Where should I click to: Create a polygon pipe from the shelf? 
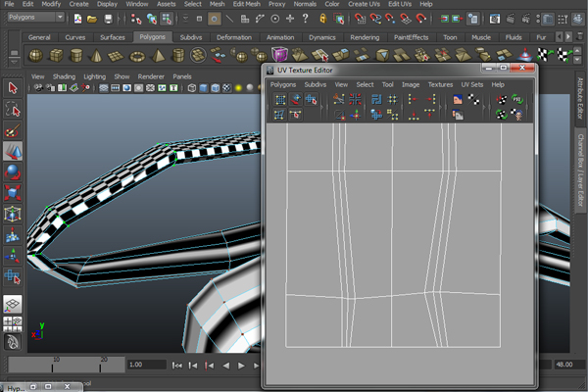coord(178,56)
